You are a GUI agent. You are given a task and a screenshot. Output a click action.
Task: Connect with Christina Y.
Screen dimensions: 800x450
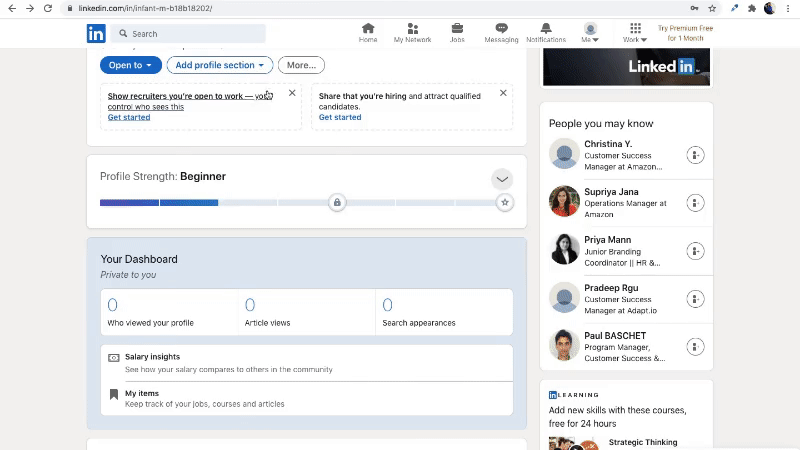(695, 155)
